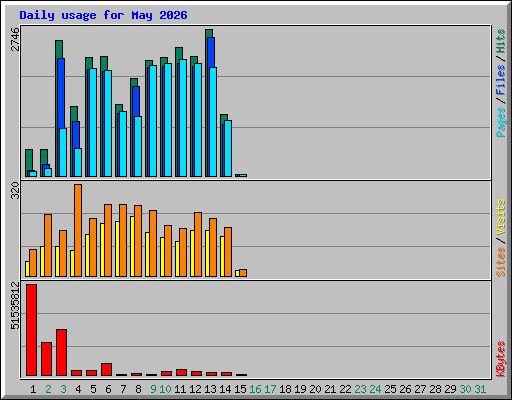The height and width of the screenshot is (400, 512).
Task: Click day 9 on the x-axis
Action: [153, 389]
